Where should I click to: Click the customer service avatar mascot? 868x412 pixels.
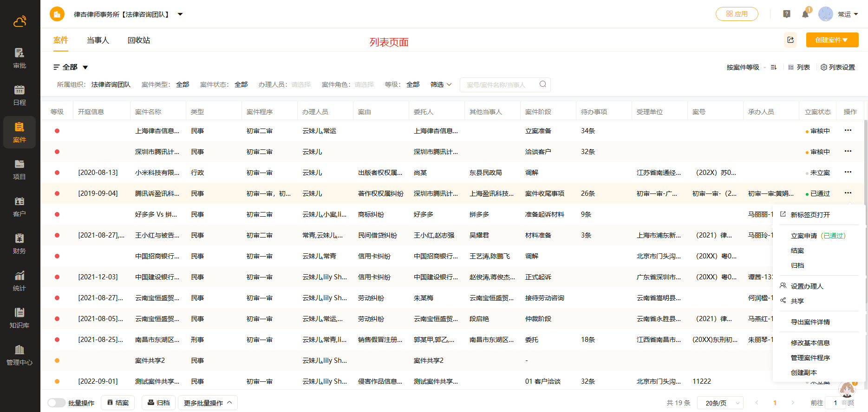click(848, 390)
